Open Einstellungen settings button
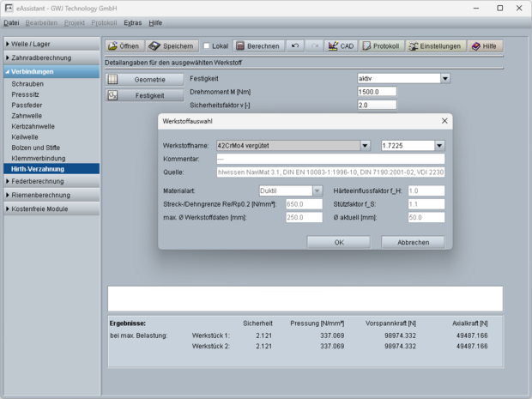 (x=436, y=45)
